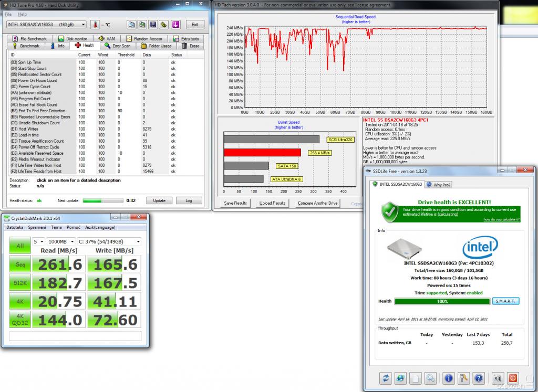
Task: Click the Exit button in HD Tune
Action: [x=195, y=25]
